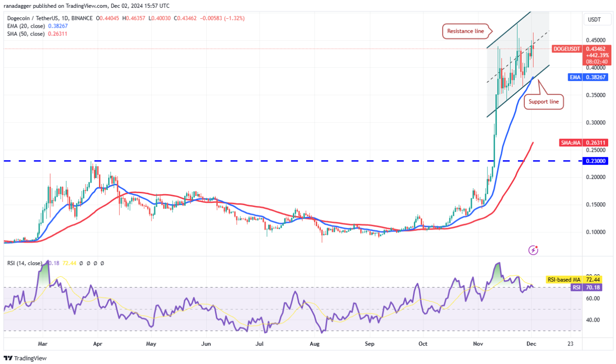Click the May label on time axis
The image size is (616, 364).
pos(151,344)
